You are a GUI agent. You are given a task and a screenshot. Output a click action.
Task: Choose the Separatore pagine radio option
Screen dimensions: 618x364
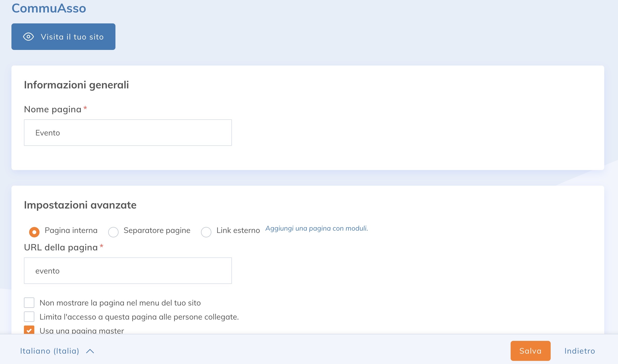click(113, 232)
